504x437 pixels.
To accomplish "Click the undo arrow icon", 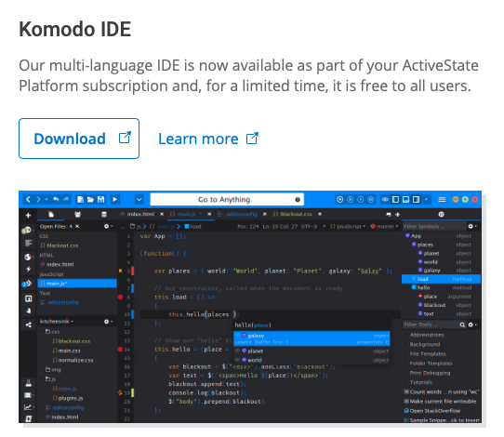I will [56, 200].
